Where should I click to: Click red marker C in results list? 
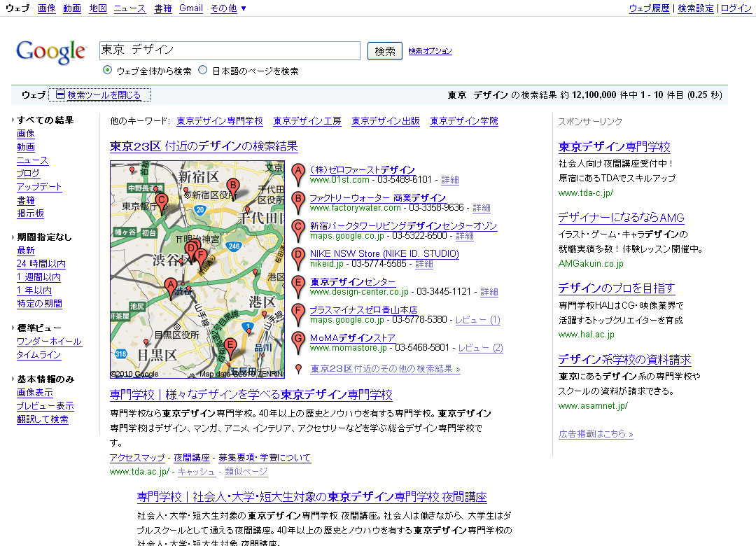pyautogui.click(x=298, y=229)
